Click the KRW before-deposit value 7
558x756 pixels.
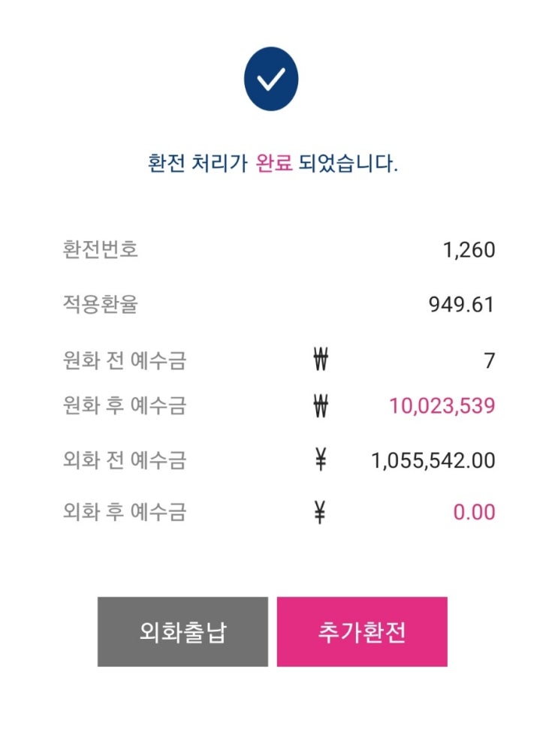(x=490, y=361)
